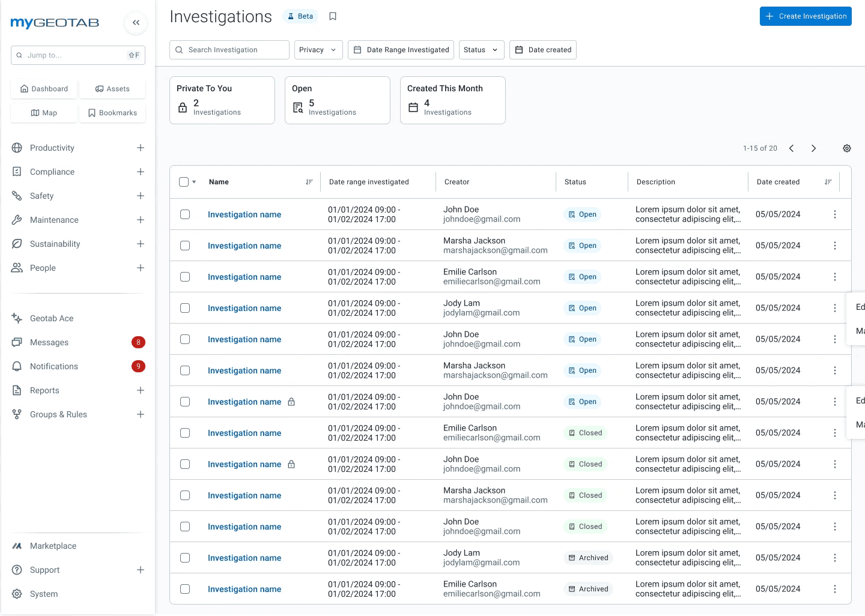Click the 1-15 of 20 pagination text

point(760,148)
